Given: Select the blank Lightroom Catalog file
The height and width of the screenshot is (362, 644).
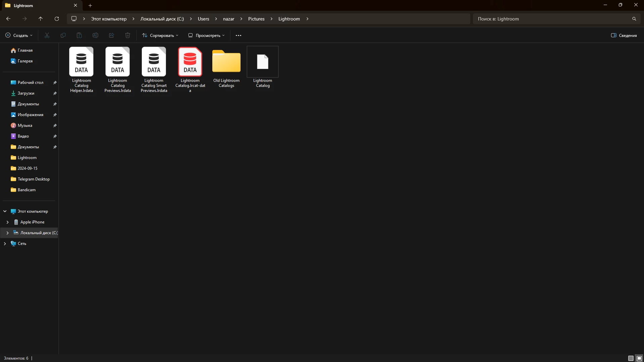Looking at the screenshot, I should (x=263, y=68).
